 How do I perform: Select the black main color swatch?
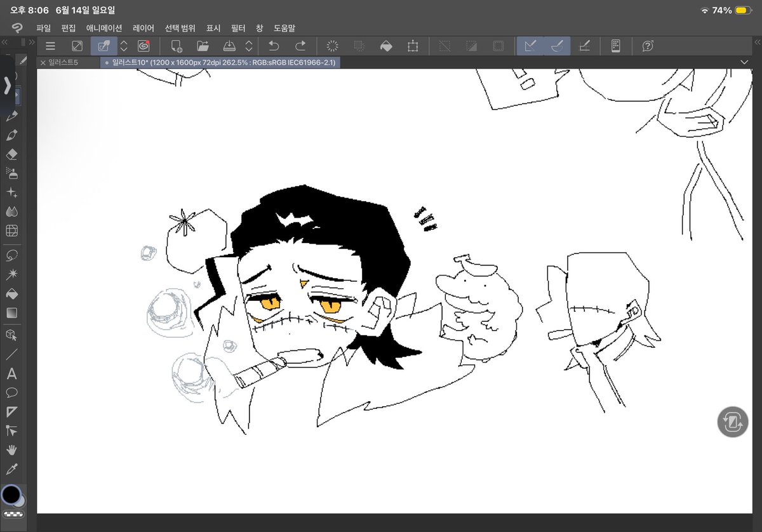click(x=10, y=495)
